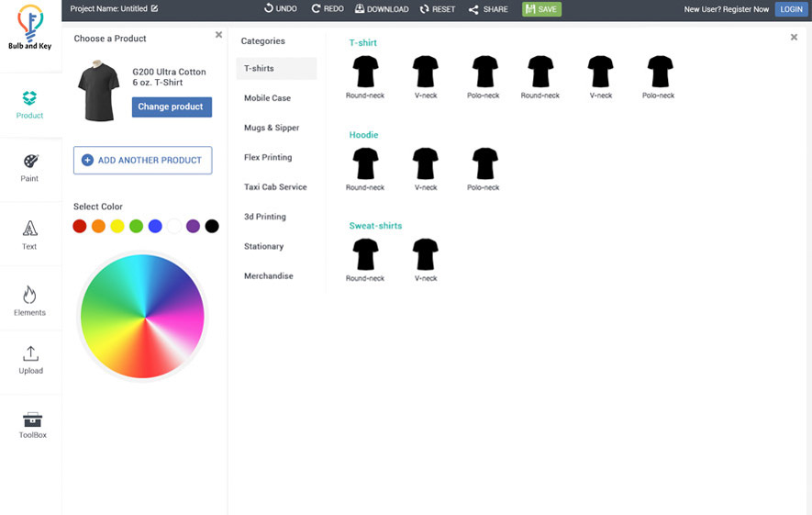
Task: Open the Elements flame icon
Action: [30, 300]
